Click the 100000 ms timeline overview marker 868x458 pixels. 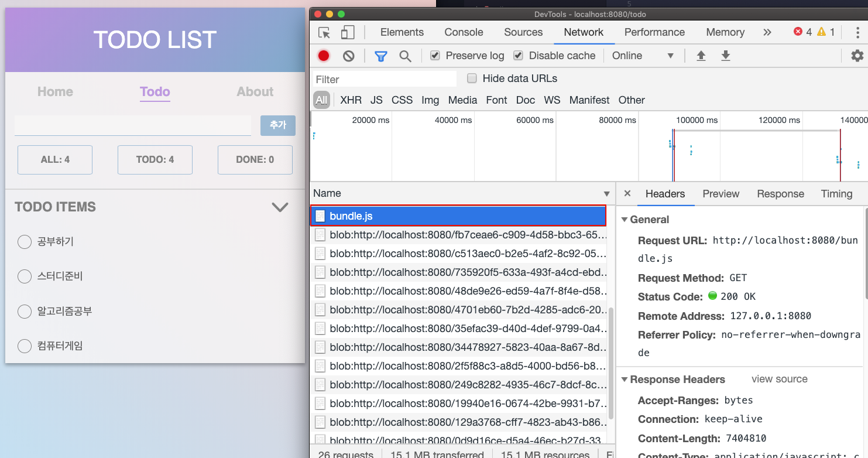click(697, 120)
